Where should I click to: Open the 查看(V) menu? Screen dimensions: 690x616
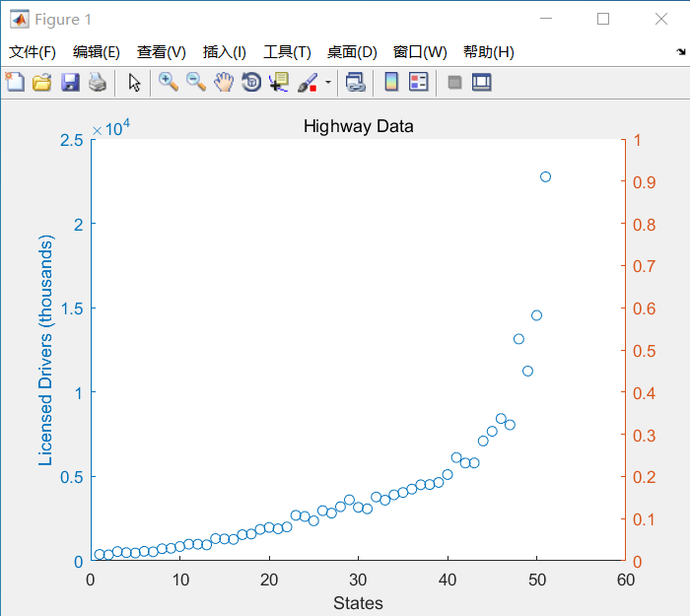coord(162,52)
